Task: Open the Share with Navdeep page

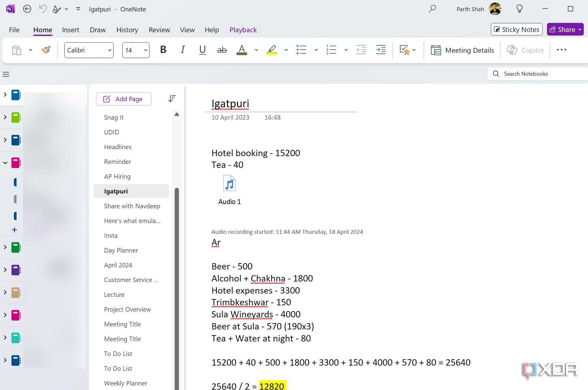Action: [131, 206]
